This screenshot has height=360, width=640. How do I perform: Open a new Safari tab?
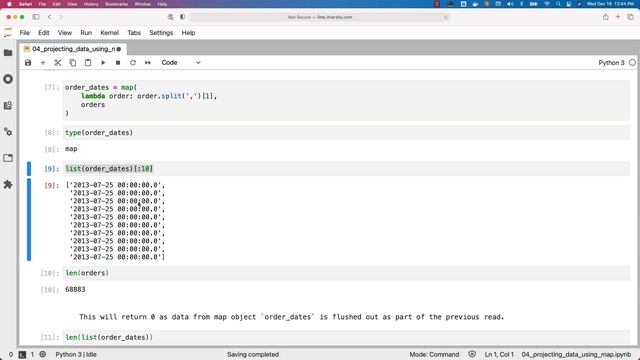[618, 17]
